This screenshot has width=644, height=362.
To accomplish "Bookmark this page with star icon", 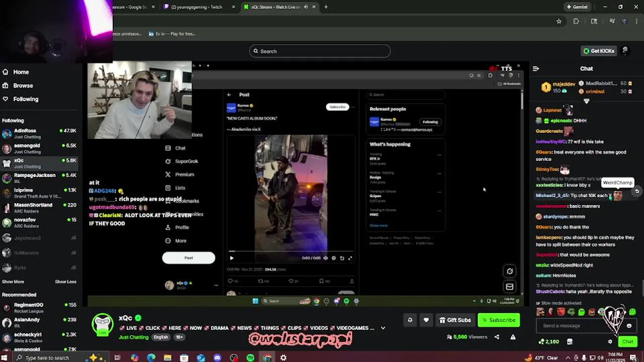I will pos(559,21).
